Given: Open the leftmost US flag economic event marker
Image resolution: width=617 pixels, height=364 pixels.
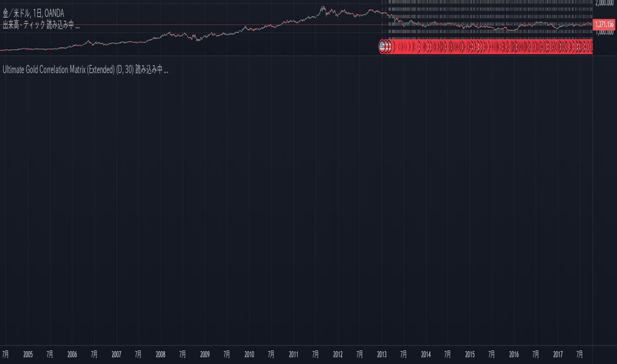Looking at the screenshot, I should pos(382,47).
